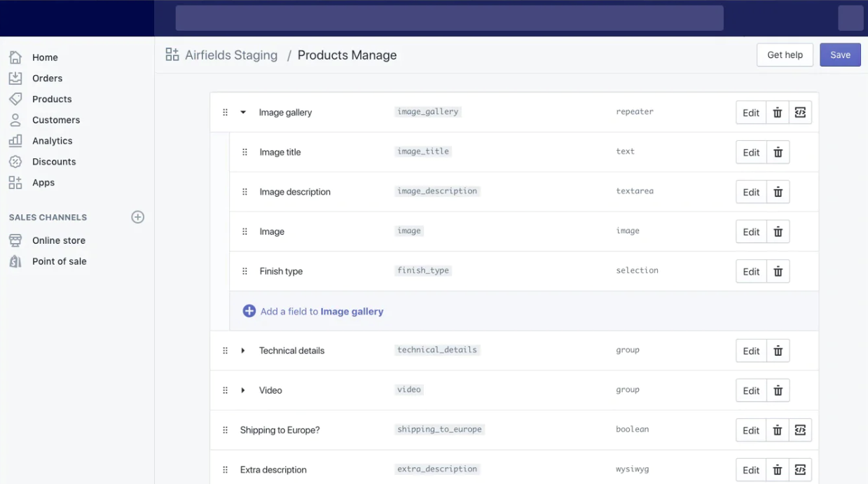Delete the Image gallery field
868x484 pixels.
point(778,113)
